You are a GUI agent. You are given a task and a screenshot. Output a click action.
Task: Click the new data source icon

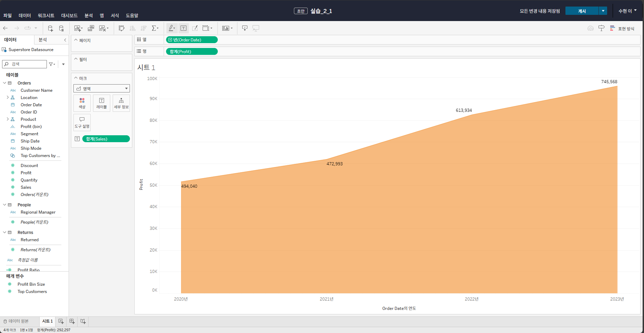[x=50, y=28]
